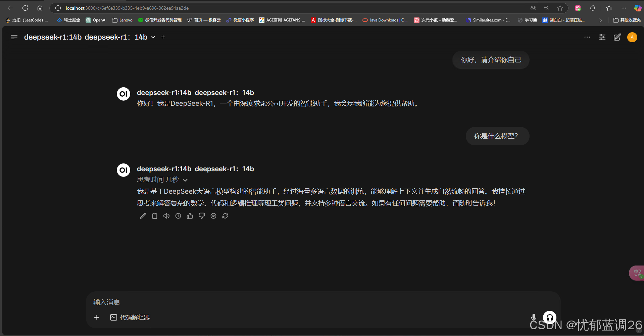Open the chat controls sliders icon

(x=602, y=37)
